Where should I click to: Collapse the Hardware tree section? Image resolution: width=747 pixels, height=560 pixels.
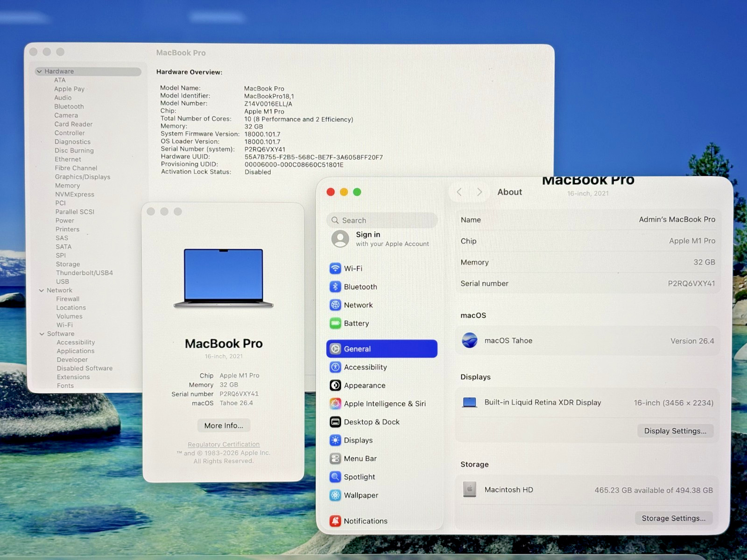point(39,71)
